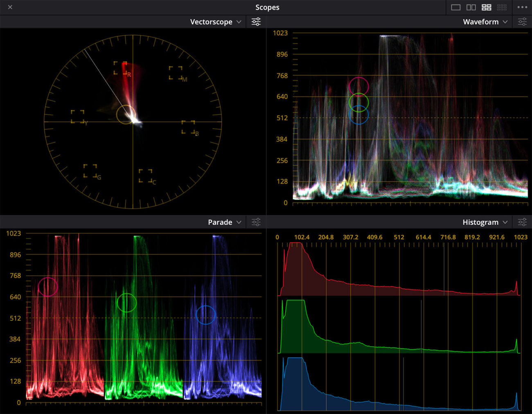Open the Parade settings sliders icon
This screenshot has height=414, width=532.
tap(256, 222)
